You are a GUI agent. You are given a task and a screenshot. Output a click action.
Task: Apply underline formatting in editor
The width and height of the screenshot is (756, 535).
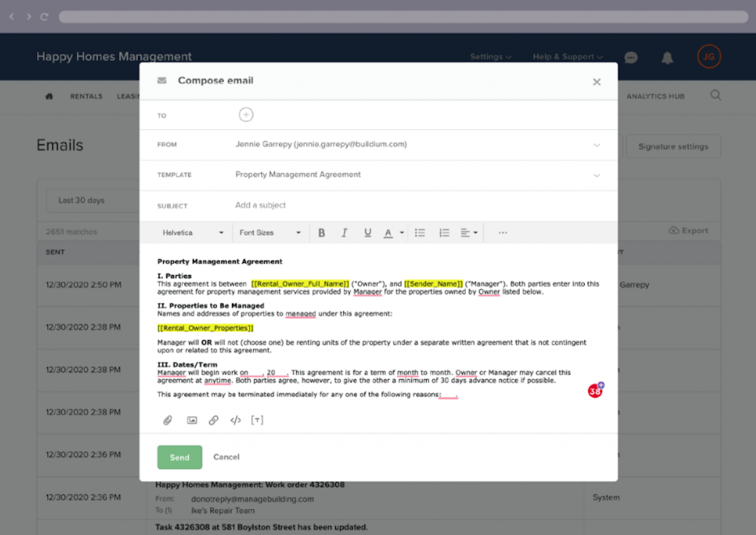368,233
